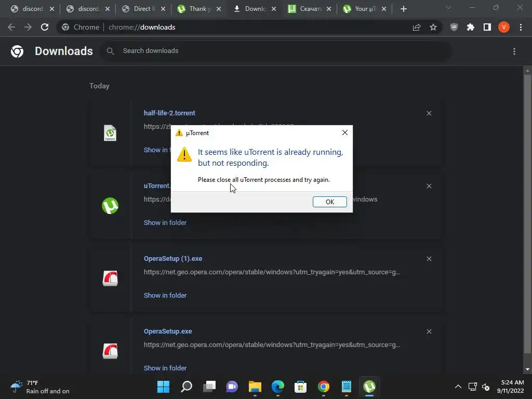This screenshot has width=532, height=399.
Task: Open µTorrent from the taskbar
Action: click(369, 387)
